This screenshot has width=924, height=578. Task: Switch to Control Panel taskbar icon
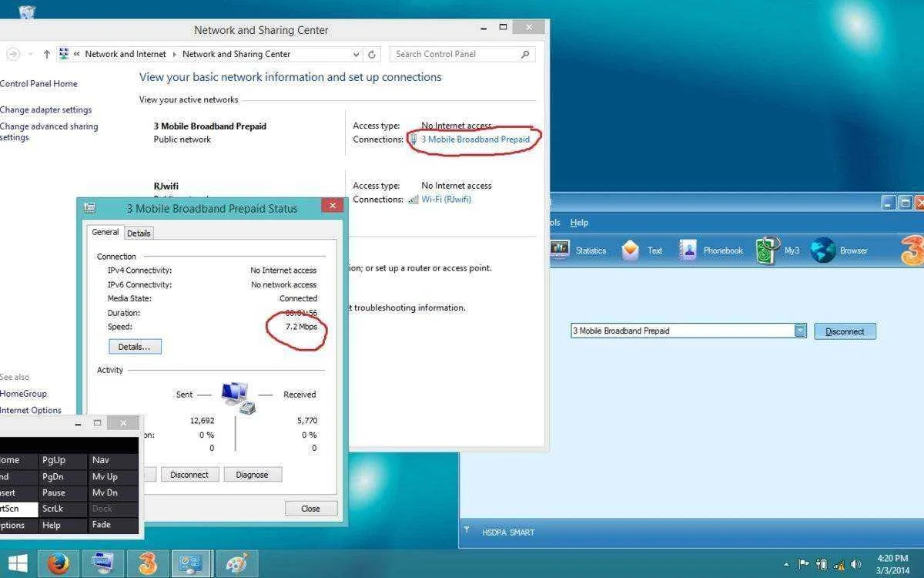(190, 563)
